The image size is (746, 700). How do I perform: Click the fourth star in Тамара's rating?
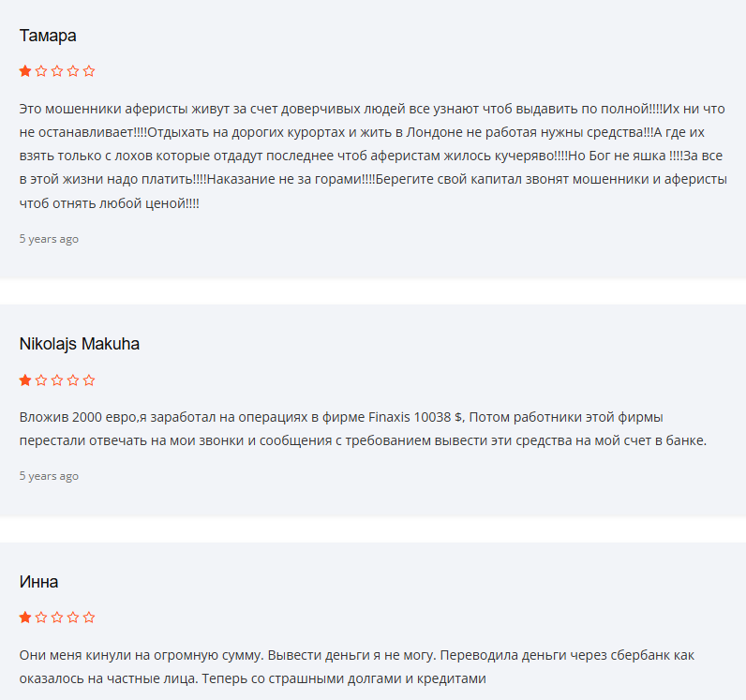[x=73, y=71]
